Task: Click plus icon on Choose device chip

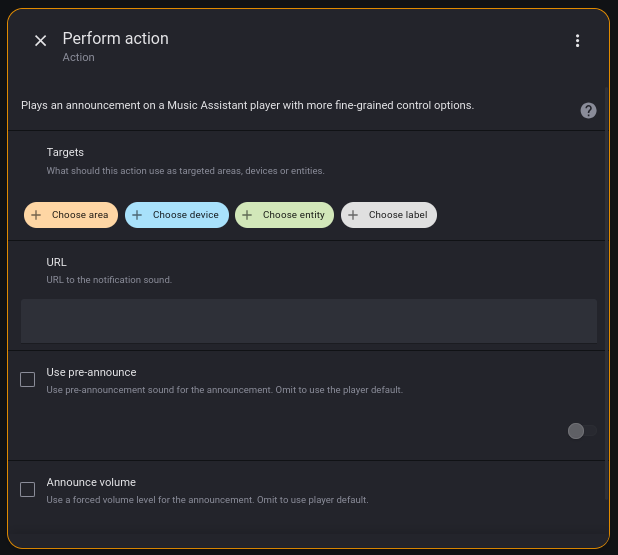Action: coord(138,215)
